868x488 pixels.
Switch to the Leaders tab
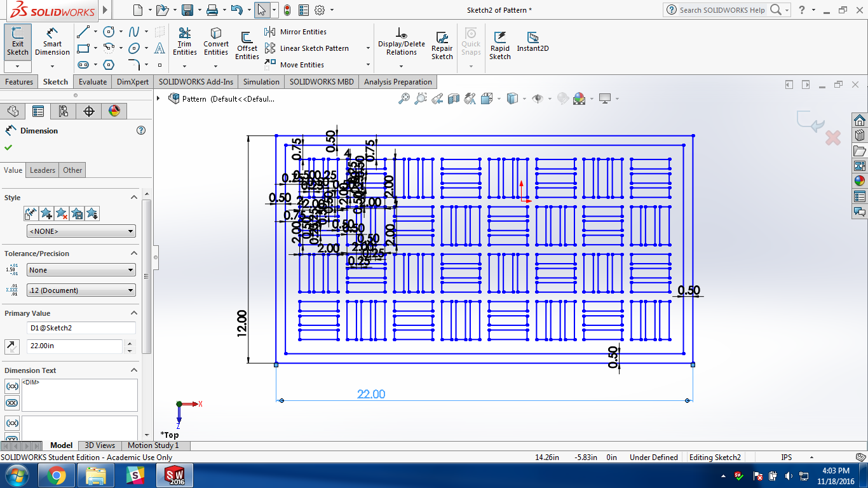43,170
